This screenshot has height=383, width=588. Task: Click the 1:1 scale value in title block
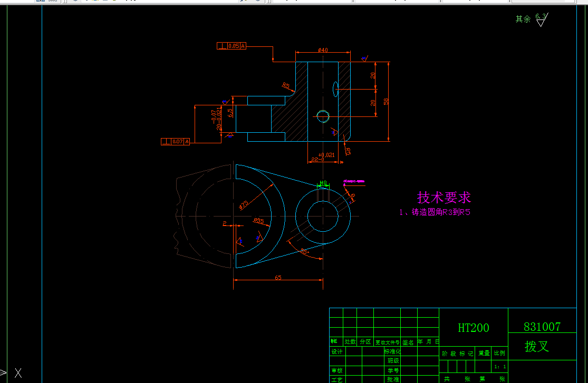pyautogui.click(x=500, y=367)
